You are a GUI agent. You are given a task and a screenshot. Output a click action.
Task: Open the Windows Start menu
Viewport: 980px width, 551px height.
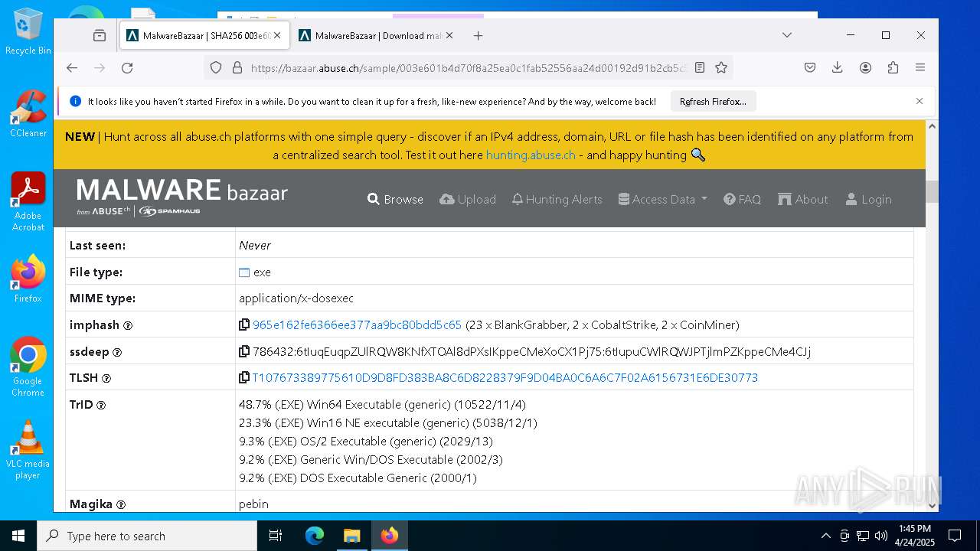pyautogui.click(x=18, y=536)
